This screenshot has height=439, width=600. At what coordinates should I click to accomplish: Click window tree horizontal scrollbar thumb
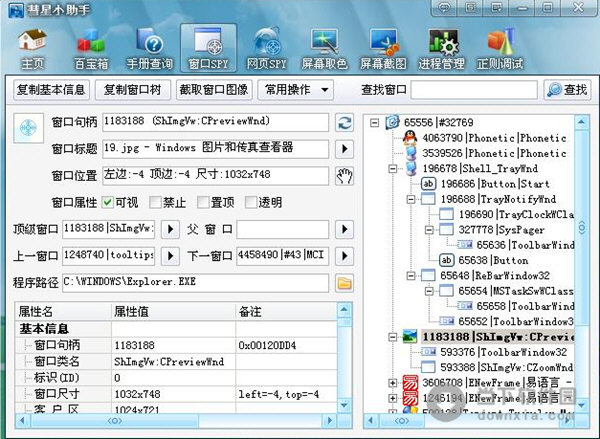click(402, 421)
